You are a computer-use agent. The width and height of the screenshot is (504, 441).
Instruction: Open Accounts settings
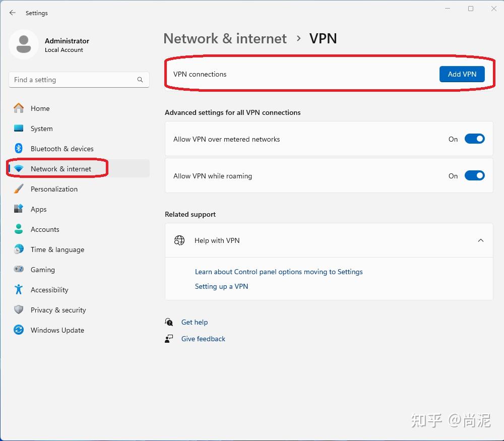45,229
